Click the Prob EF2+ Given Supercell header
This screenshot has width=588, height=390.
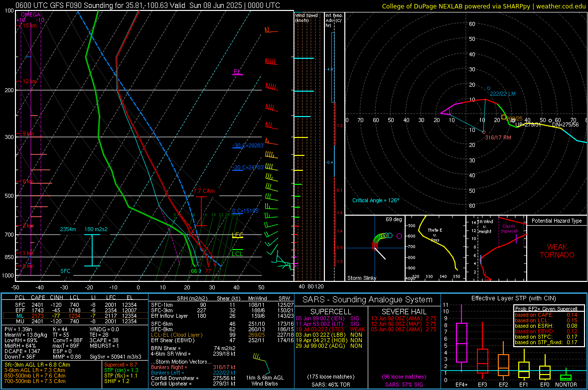click(546, 309)
